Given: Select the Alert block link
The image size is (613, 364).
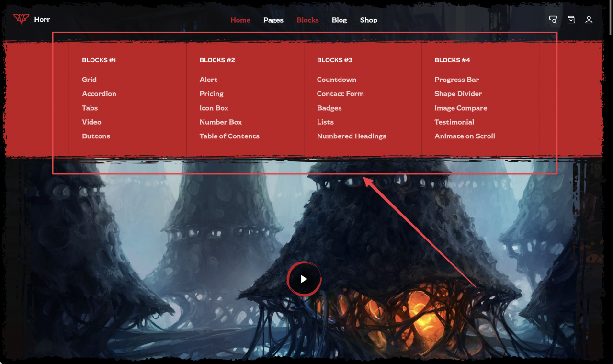Looking at the screenshot, I should pos(208,80).
